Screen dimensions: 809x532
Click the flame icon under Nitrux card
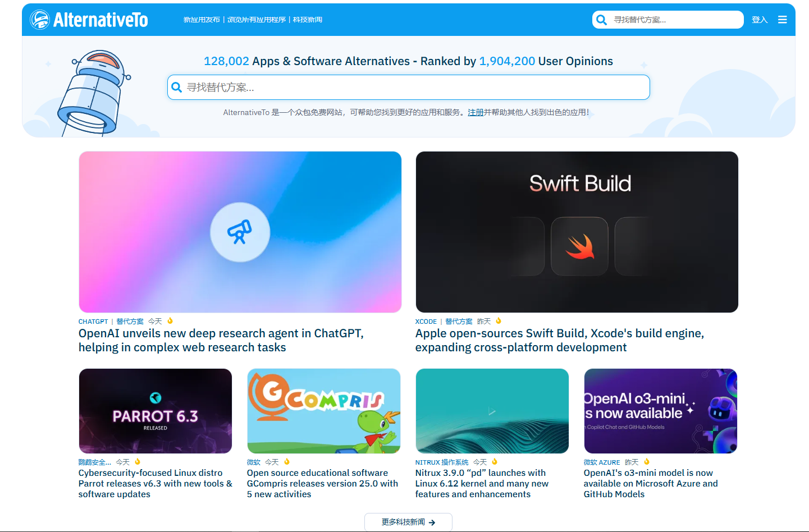pos(495,462)
